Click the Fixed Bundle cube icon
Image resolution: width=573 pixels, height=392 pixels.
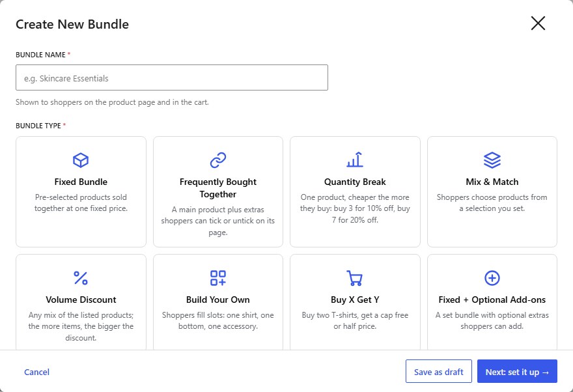pyautogui.click(x=81, y=160)
